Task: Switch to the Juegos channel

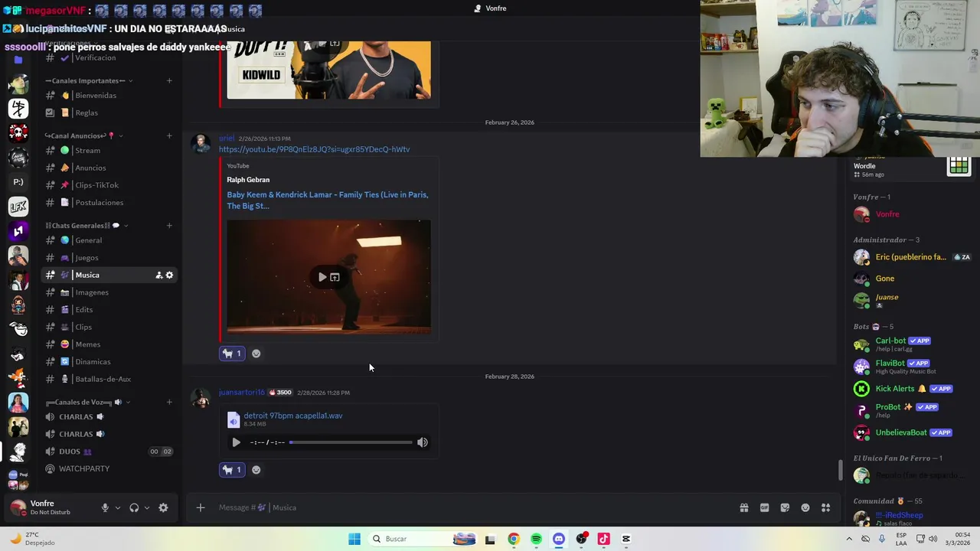Action: [x=109, y=258]
